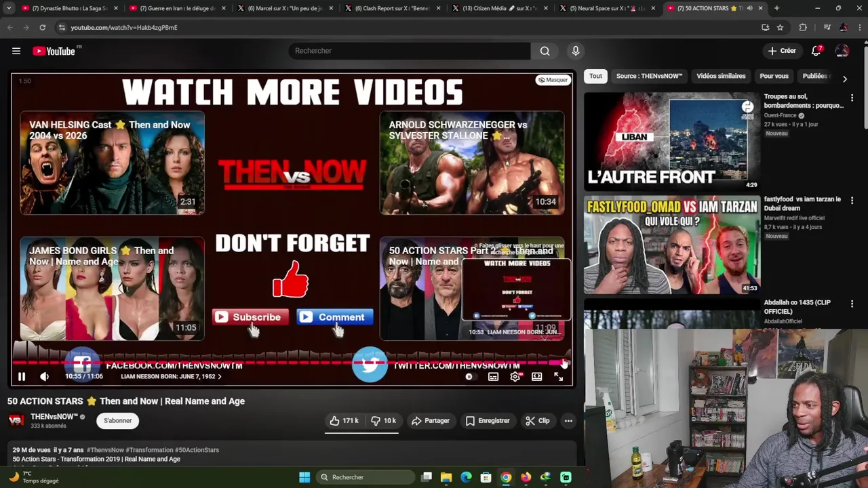Switch to Clash Report sur X tab
The width and height of the screenshot is (868, 488).
[393, 8]
